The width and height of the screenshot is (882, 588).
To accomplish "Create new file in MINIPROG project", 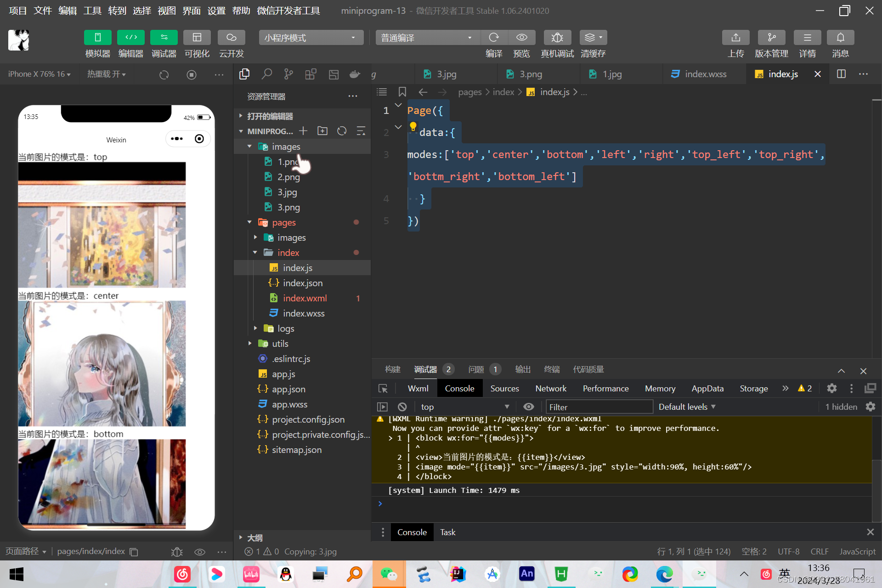I will 303,131.
